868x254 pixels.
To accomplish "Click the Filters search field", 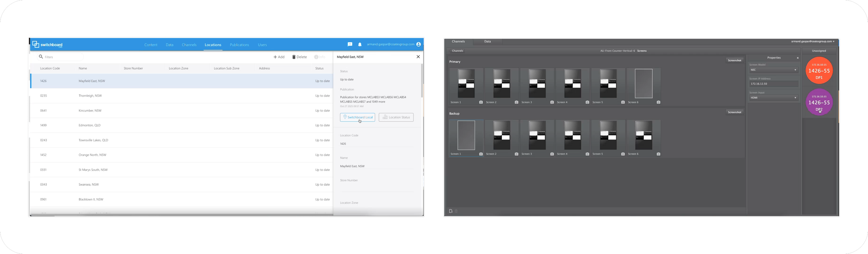I will [x=60, y=57].
